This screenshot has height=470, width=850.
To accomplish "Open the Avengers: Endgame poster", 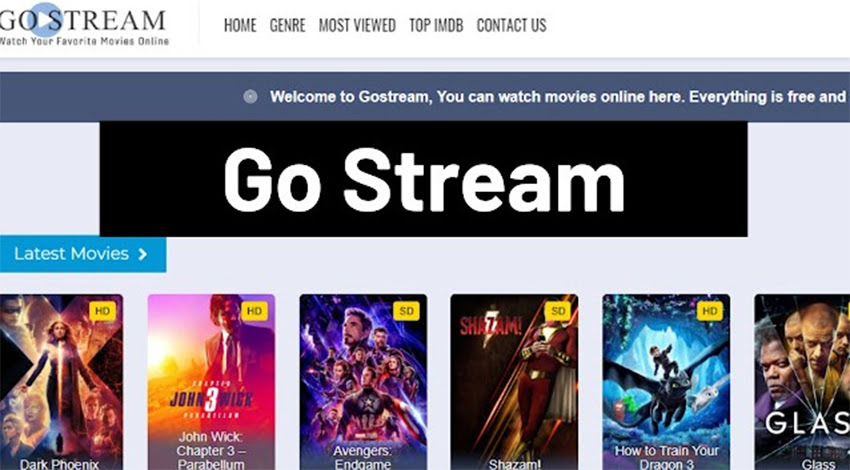I will 363,382.
